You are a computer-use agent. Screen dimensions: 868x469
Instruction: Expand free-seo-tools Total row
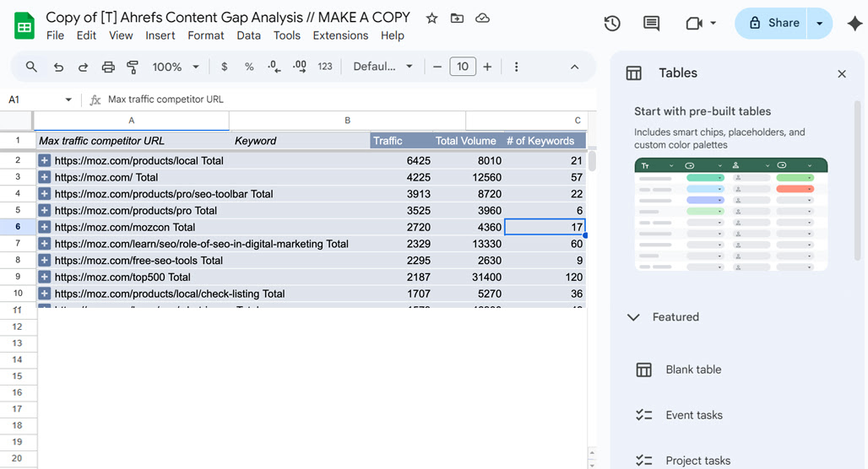(x=44, y=260)
